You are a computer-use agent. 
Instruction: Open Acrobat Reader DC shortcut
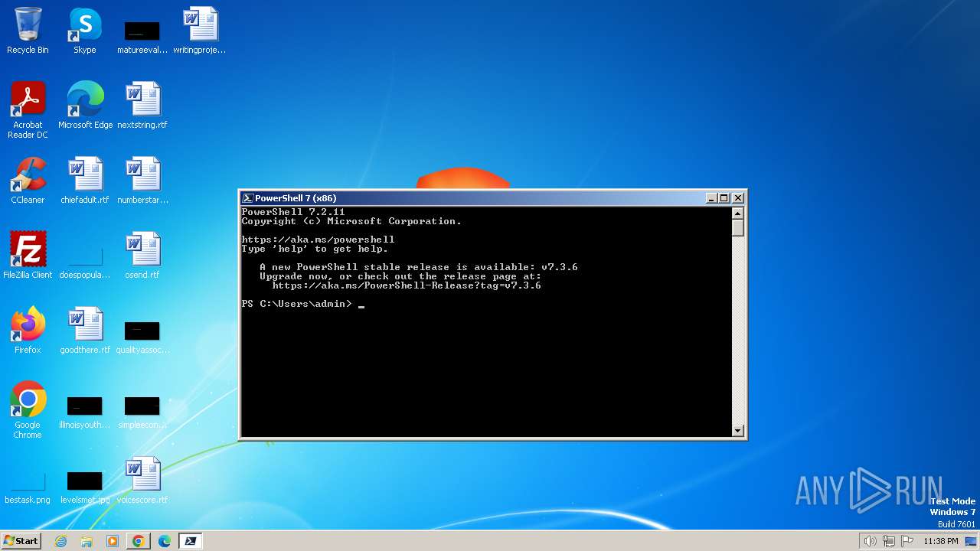[28, 110]
